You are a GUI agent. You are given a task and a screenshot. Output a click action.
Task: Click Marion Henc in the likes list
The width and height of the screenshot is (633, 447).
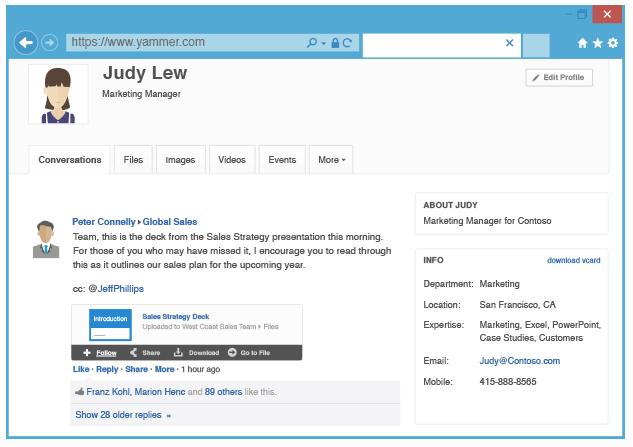tap(159, 392)
